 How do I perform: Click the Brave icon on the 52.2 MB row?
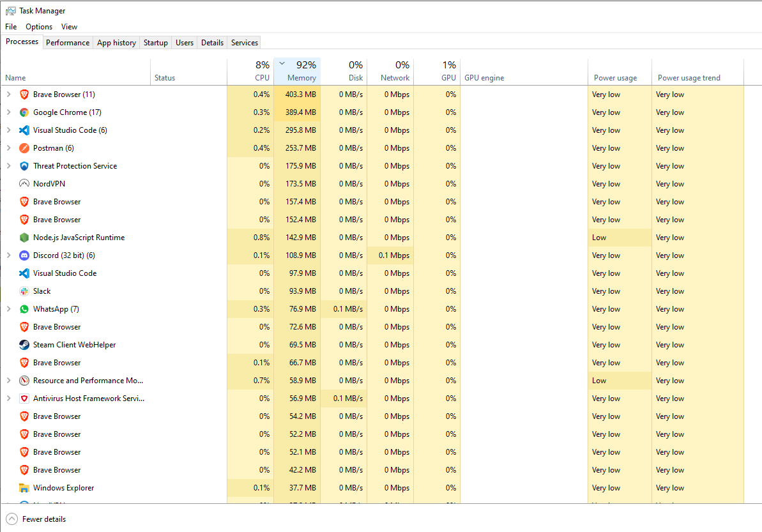[x=24, y=434]
